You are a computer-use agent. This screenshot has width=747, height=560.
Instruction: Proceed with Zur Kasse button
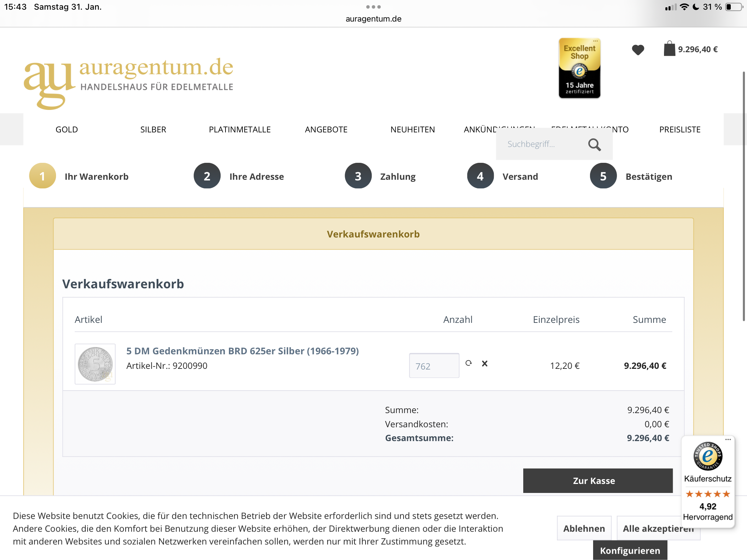click(598, 480)
